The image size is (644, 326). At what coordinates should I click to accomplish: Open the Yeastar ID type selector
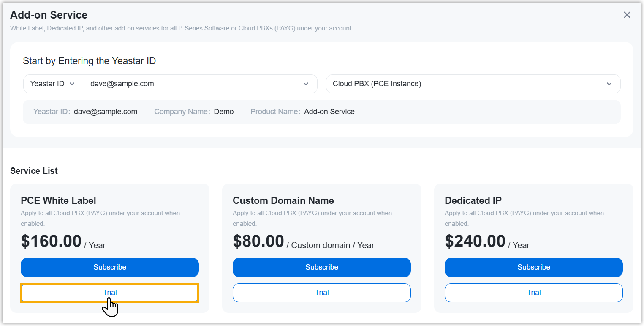53,84
